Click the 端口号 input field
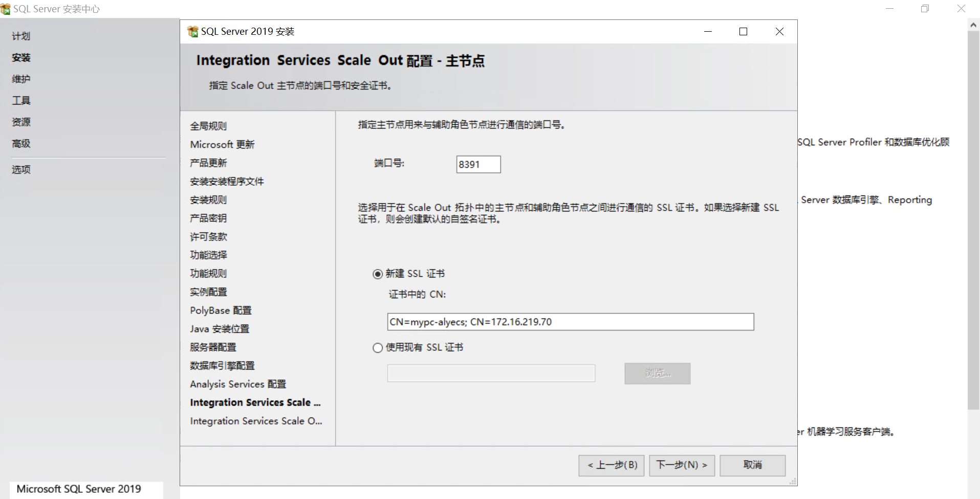Image resolution: width=980 pixels, height=499 pixels. (x=478, y=164)
